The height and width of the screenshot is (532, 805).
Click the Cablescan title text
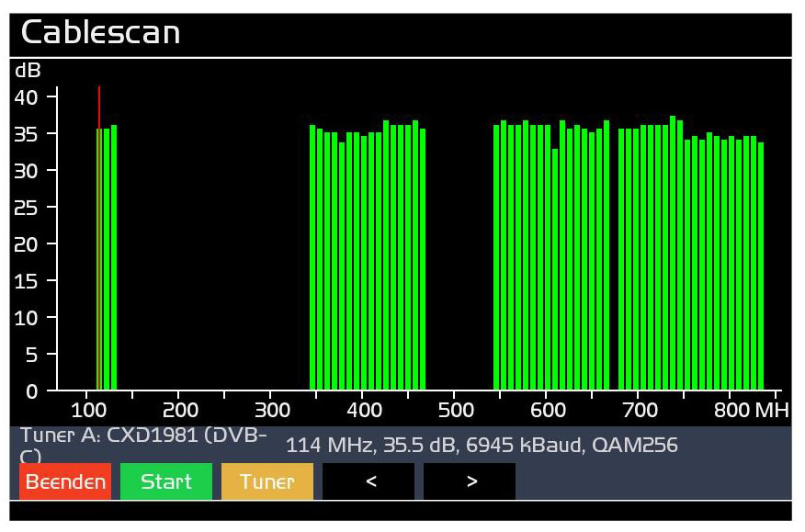click(x=101, y=33)
